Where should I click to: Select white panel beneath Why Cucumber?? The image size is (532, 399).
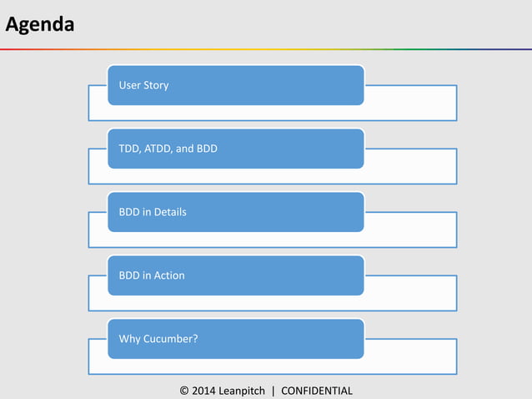409,358
